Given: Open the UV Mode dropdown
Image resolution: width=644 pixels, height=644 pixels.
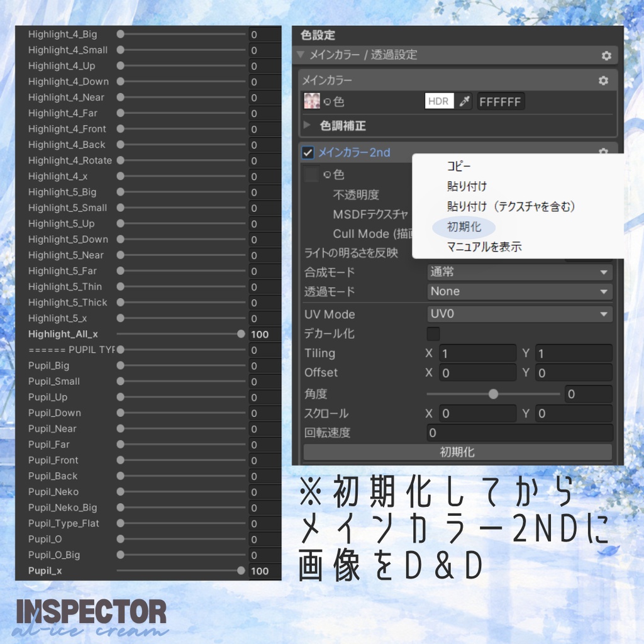Looking at the screenshot, I should 519,314.
